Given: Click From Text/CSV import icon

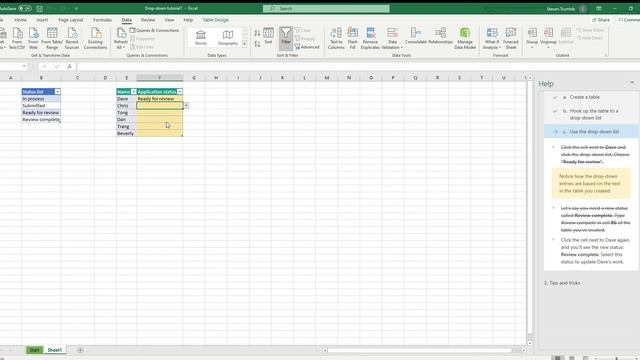Looking at the screenshot, I should (17, 38).
